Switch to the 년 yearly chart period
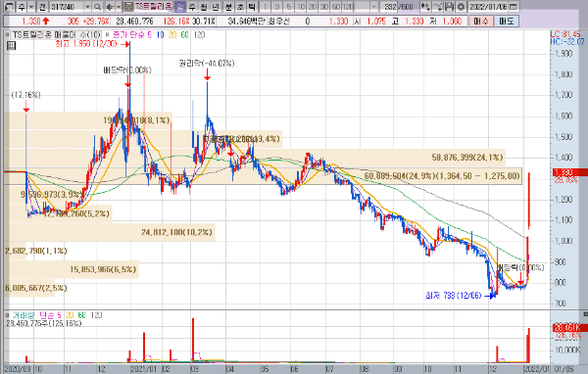Screen dimensions: 588x374 pos(216,7)
